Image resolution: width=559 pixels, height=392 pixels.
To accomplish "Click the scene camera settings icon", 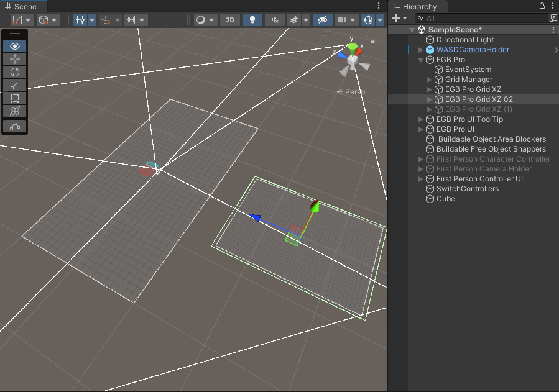I will [x=342, y=20].
